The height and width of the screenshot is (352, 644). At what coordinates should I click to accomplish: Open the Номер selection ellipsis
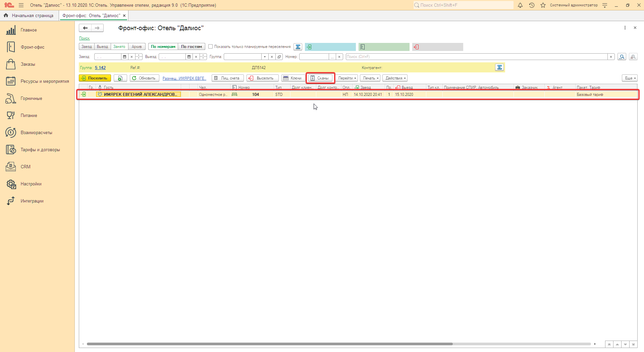[332, 57]
